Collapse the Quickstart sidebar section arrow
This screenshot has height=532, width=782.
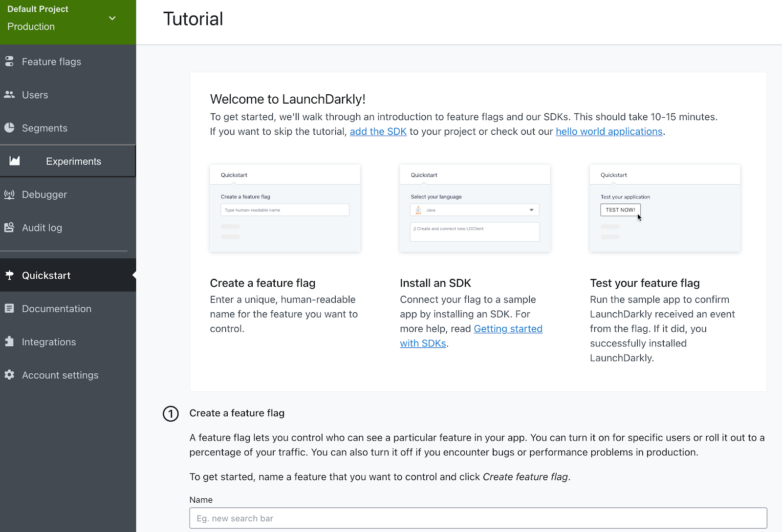click(x=133, y=275)
